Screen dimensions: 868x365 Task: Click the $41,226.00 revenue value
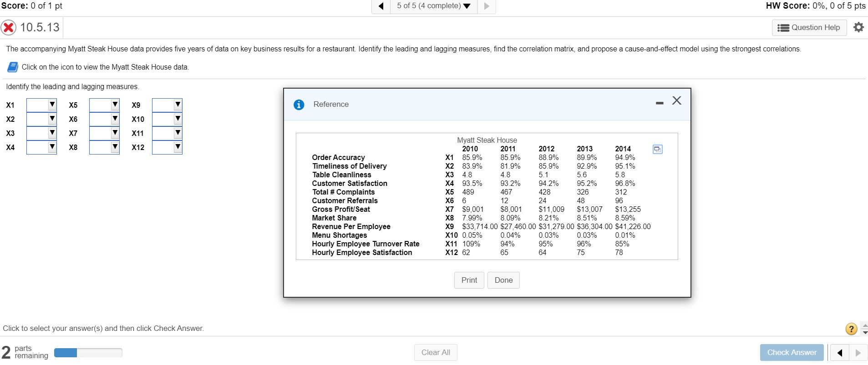(x=633, y=226)
